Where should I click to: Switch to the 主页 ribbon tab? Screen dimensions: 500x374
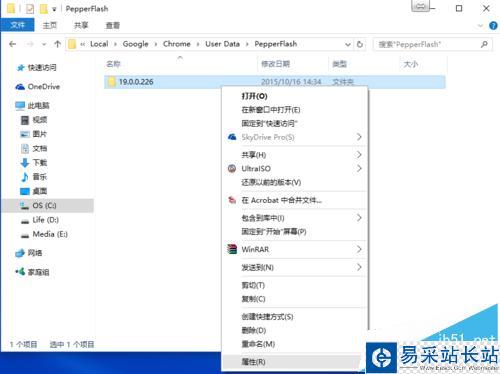click(x=50, y=25)
